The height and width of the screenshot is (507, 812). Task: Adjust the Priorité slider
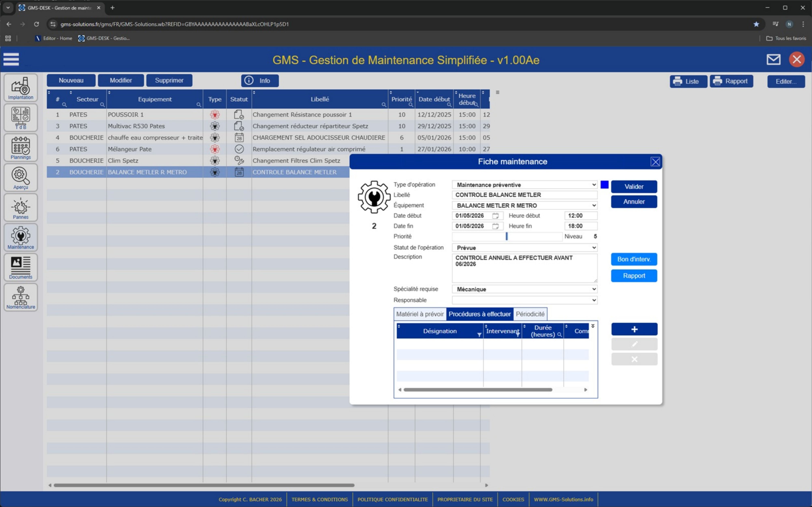click(506, 236)
